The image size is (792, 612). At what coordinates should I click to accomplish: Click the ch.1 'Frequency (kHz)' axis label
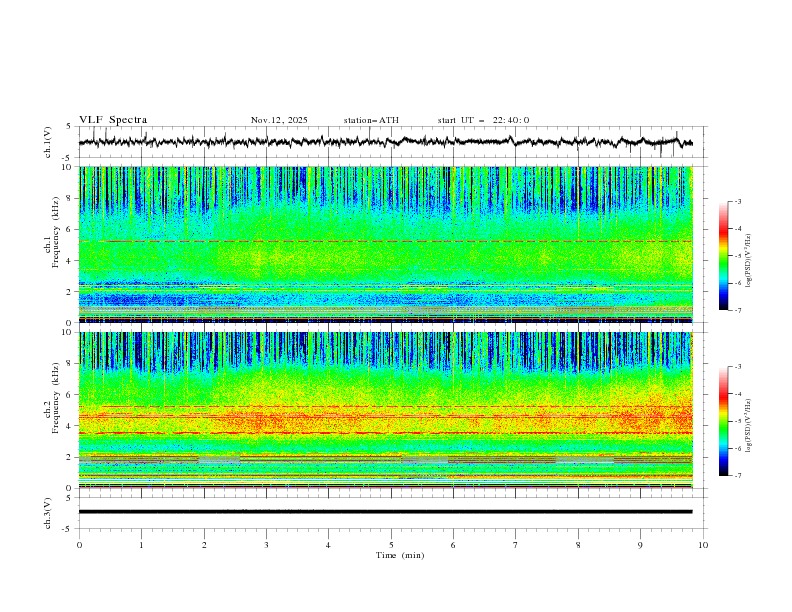coord(56,232)
